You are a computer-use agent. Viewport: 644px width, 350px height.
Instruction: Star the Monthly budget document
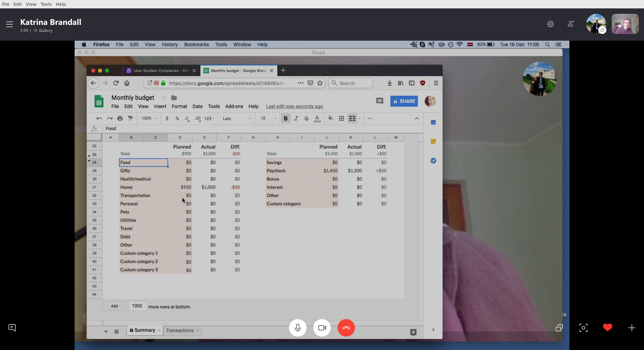164,98
